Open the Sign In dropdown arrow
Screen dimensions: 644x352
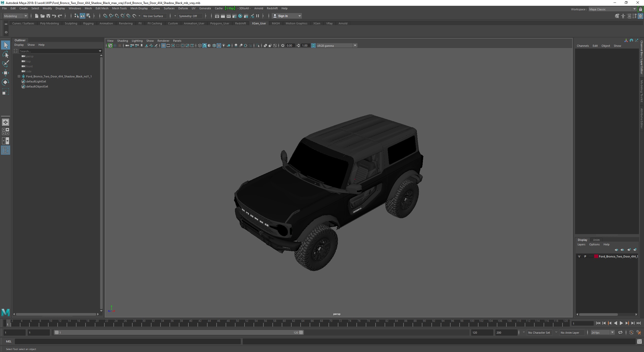coord(300,16)
